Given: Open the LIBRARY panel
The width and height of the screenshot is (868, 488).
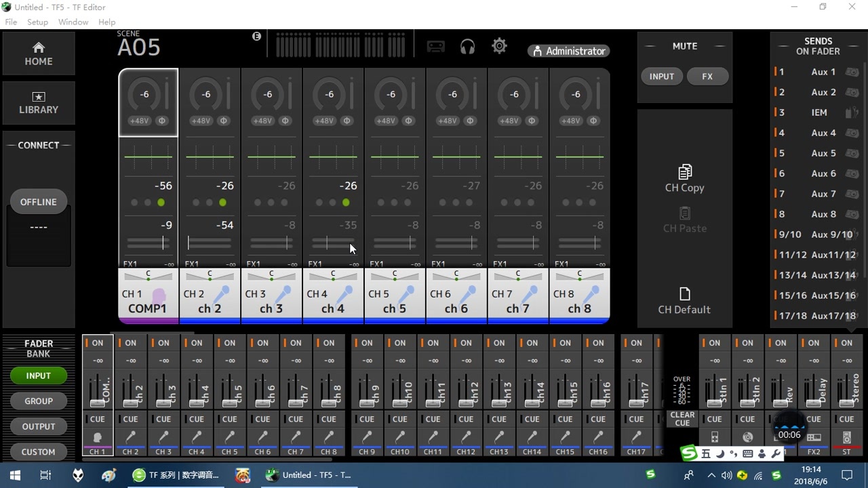Looking at the screenshot, I should tap(39, 103).
